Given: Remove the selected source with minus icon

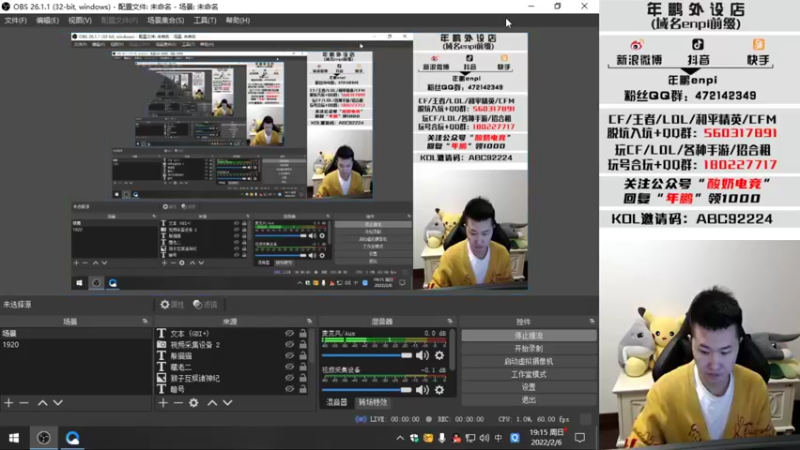Looking at the screenshot, I should coord(178,403).
